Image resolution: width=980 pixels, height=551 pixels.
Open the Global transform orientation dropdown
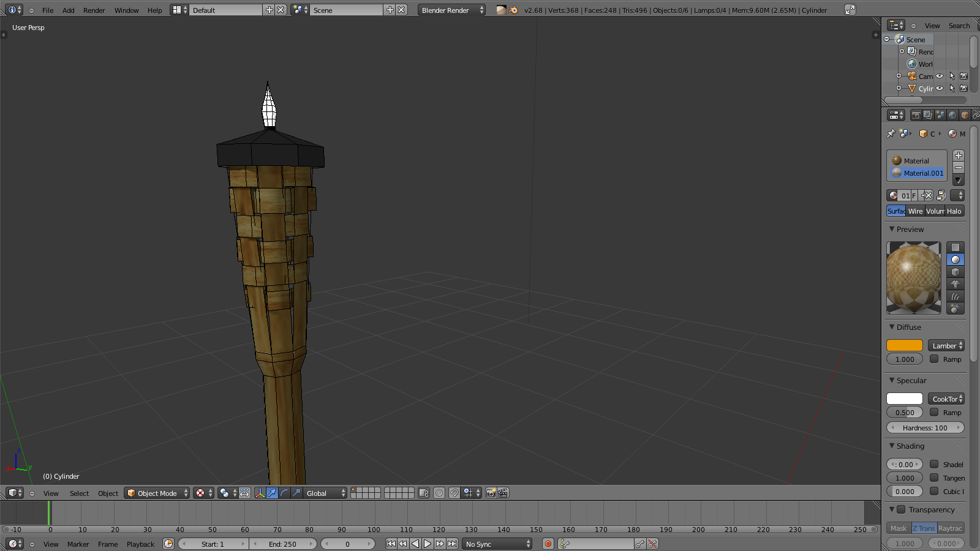pyautogui.click(x=325, y=493)
